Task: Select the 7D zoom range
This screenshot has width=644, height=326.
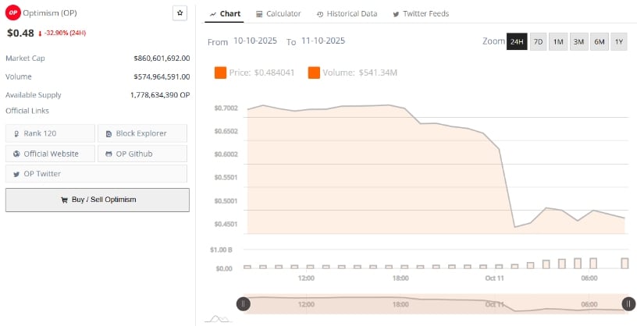Action: pos(538,41)
